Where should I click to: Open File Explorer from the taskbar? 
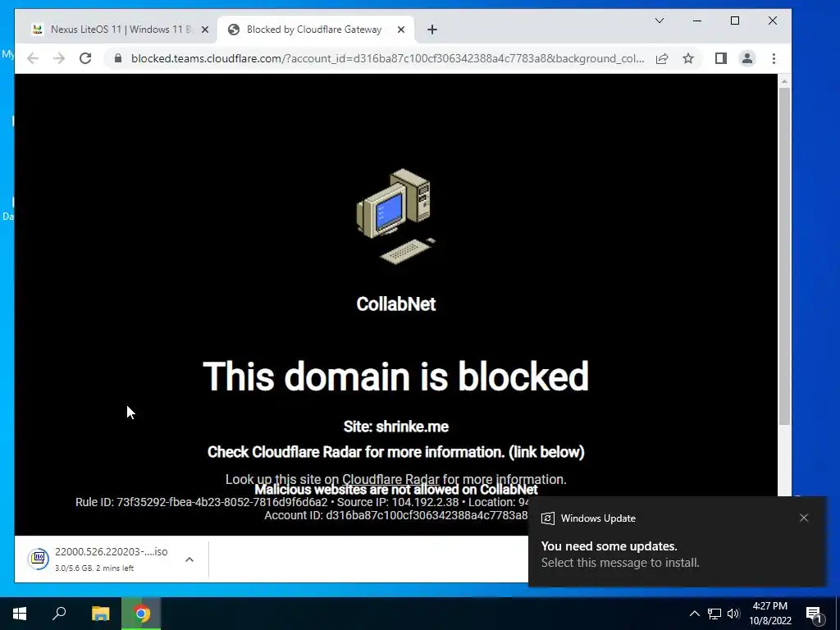tap(100, 614)
